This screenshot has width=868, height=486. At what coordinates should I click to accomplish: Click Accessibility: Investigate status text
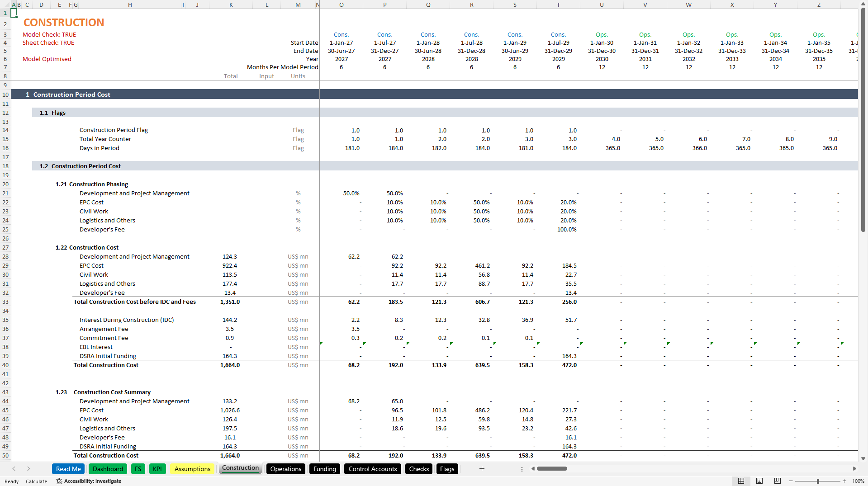coord(93,481)
